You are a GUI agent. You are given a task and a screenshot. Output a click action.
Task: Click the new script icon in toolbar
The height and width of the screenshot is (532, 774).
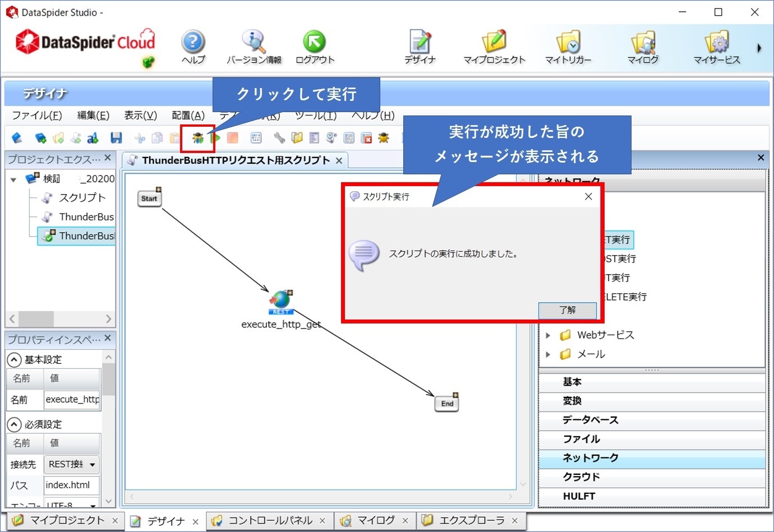click(x=76, y=138)
